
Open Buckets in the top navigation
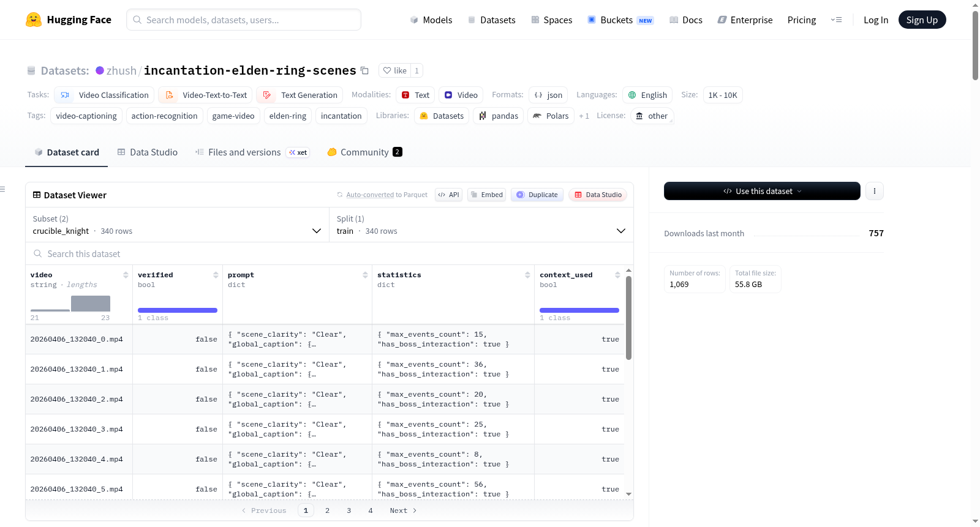[620, 20]
